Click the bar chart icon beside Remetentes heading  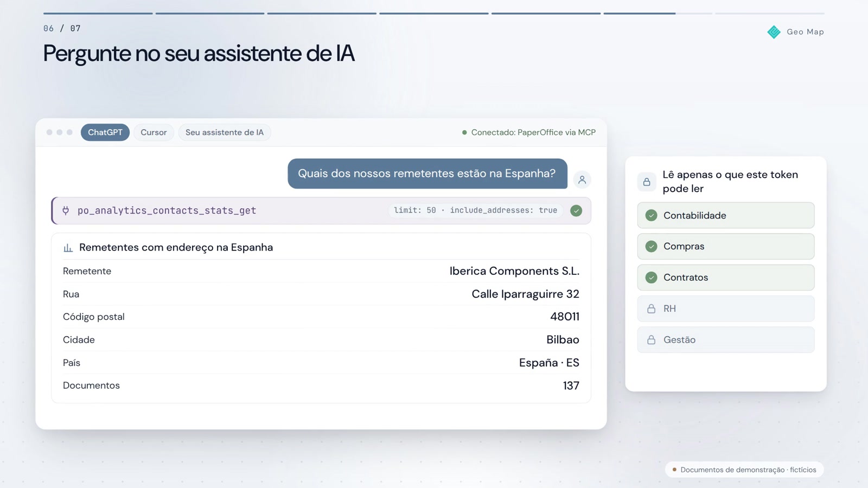click(x=68, y=248)
